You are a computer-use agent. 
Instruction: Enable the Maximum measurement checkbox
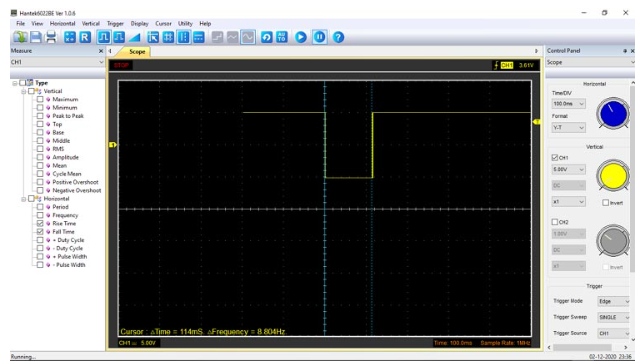point(40,99)
